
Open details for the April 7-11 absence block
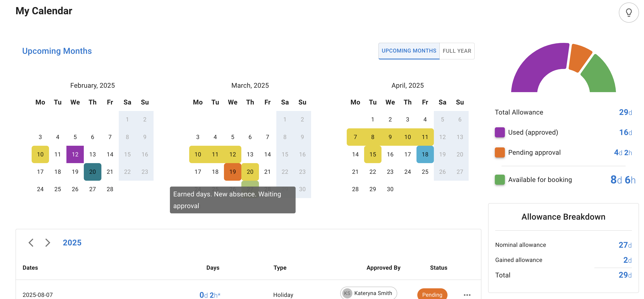click(x=390, y=137)
